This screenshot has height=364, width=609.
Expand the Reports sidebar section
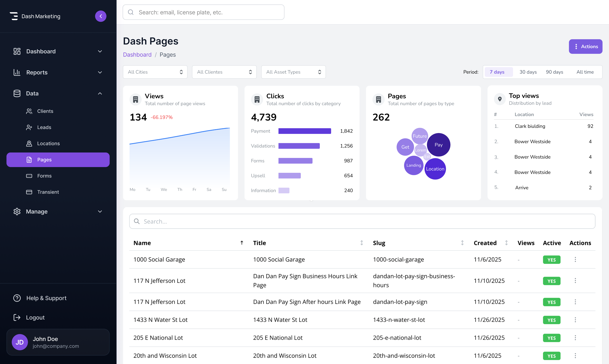pyautogui.click(x=58, y=72)
